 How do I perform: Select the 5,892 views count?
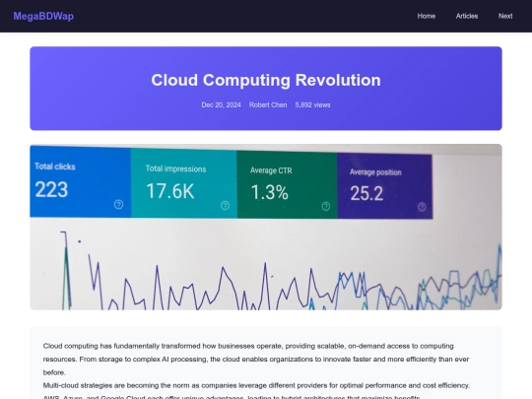tap(313, 104)
